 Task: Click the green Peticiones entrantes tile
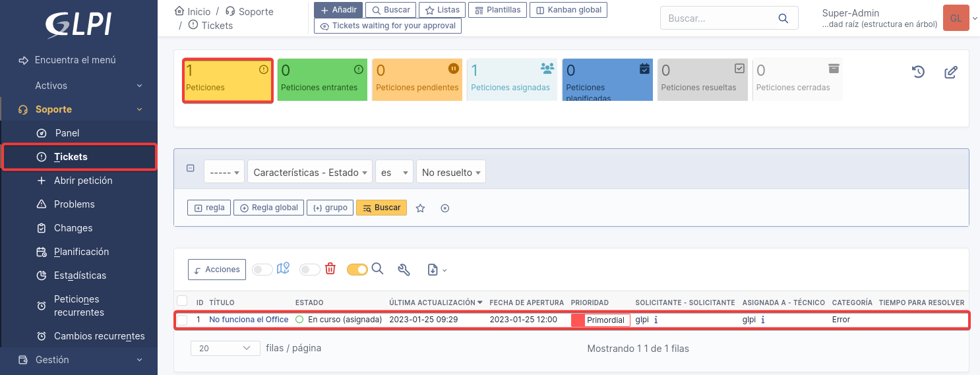point(322,80)
